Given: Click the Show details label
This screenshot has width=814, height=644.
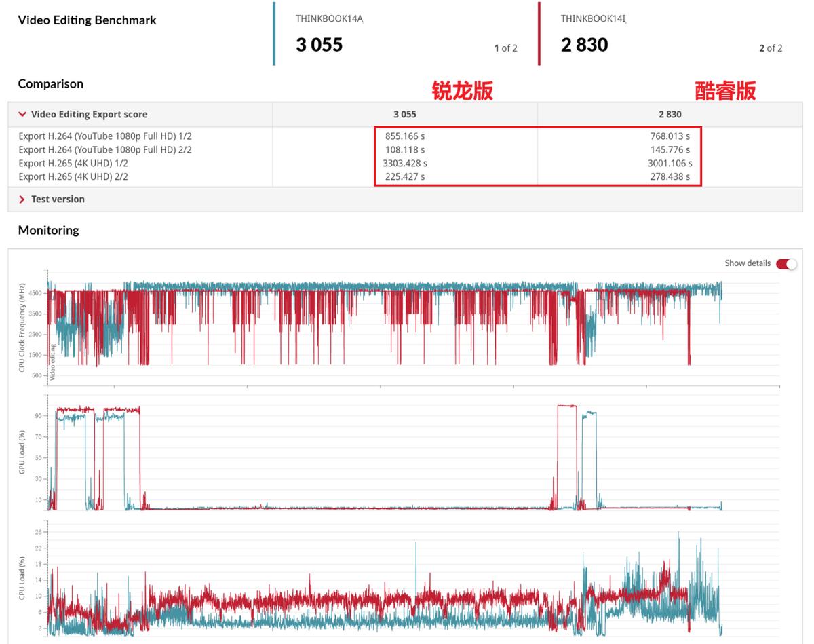Looking at the screenshot, I should (x=748, y=263).
